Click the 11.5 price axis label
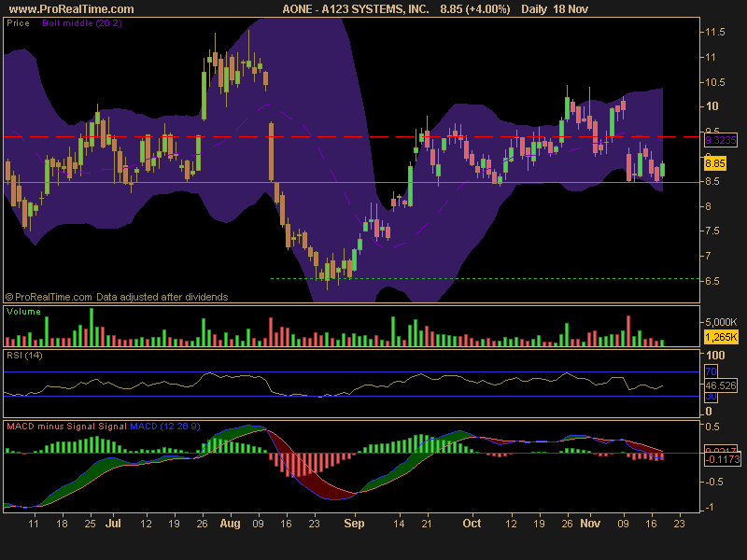 [715, 33]
